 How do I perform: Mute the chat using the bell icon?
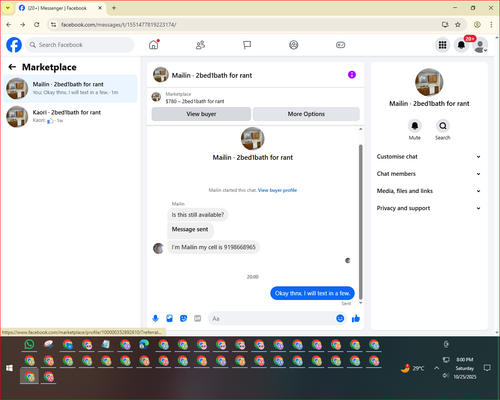point(415,126)
